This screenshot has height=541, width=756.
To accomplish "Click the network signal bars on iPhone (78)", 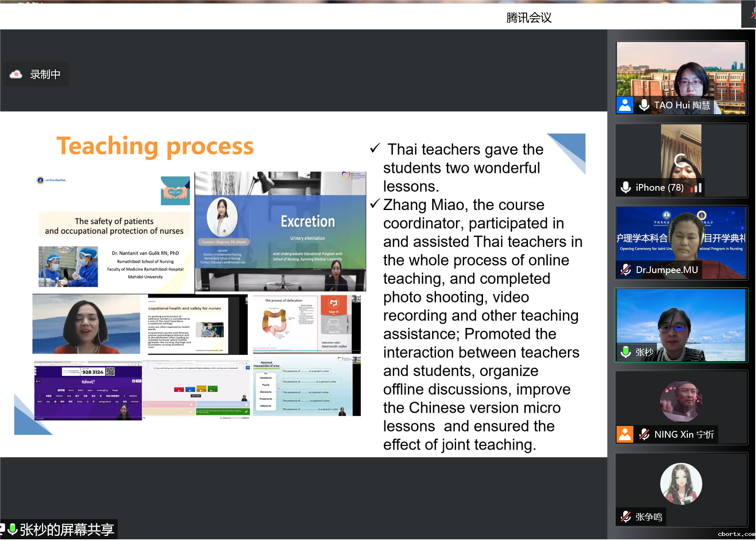I will click(x=696, y=188).
